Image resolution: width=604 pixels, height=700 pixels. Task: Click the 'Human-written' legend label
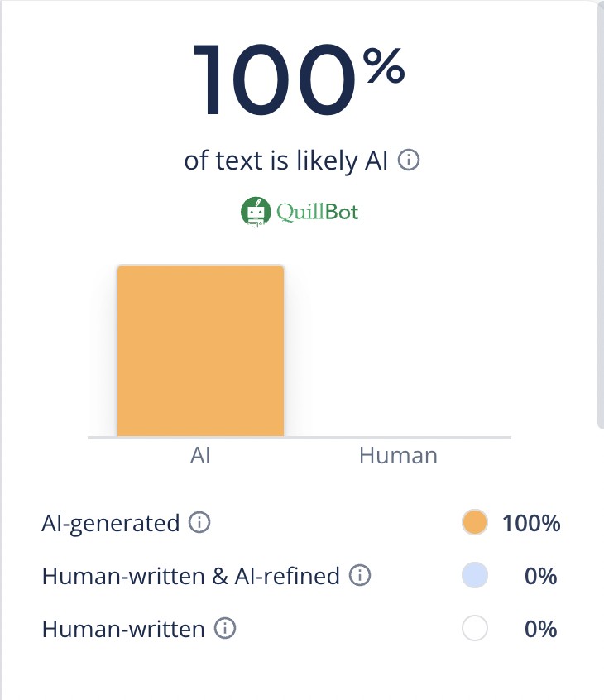coord(123,630)
